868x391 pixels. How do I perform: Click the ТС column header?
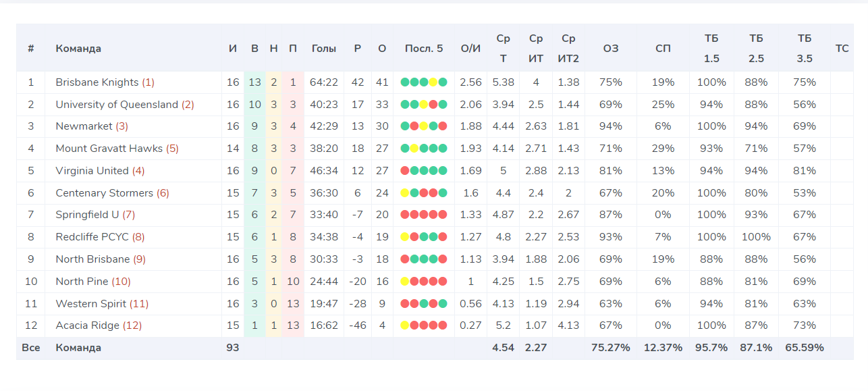(x=842, y=49)
